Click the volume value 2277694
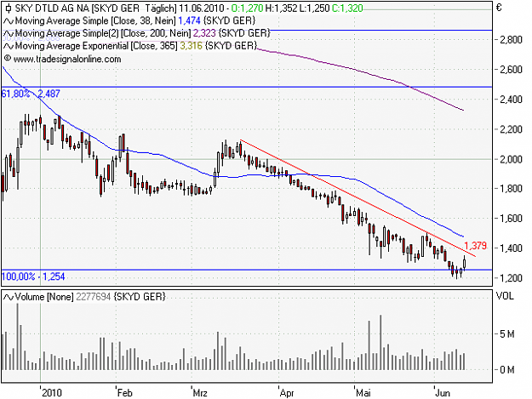The width and height of the screenshot is (532, 399). click(x=94, y=297)
